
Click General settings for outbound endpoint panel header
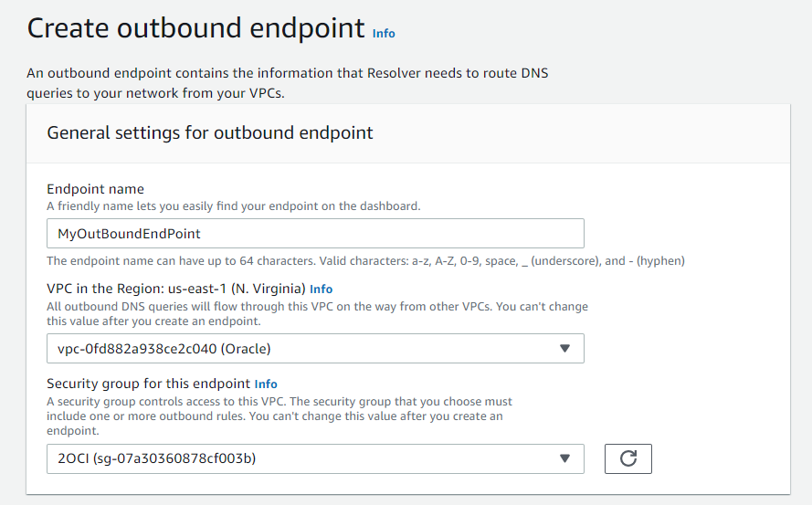pyautogui.click(x=210, y=132)
